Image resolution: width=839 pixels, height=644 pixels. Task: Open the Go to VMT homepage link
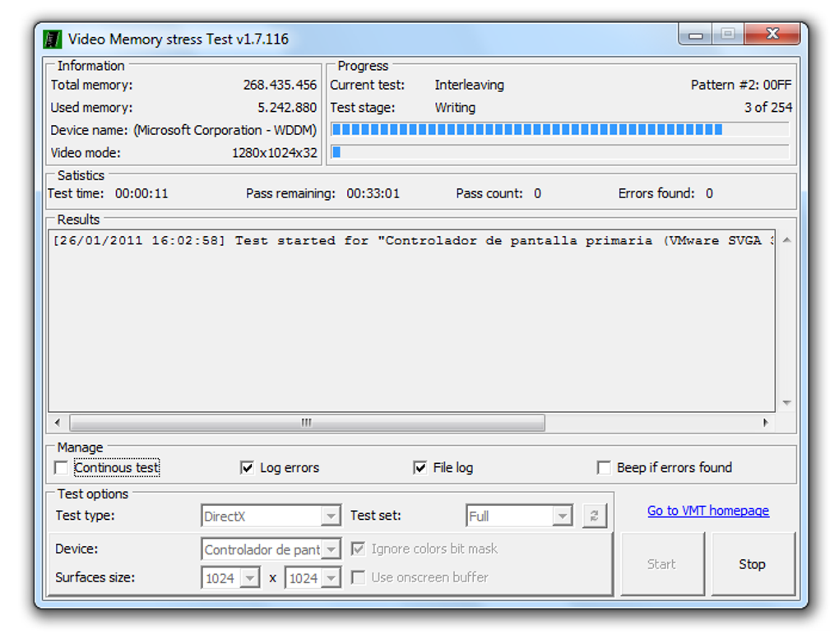(708, 511)
